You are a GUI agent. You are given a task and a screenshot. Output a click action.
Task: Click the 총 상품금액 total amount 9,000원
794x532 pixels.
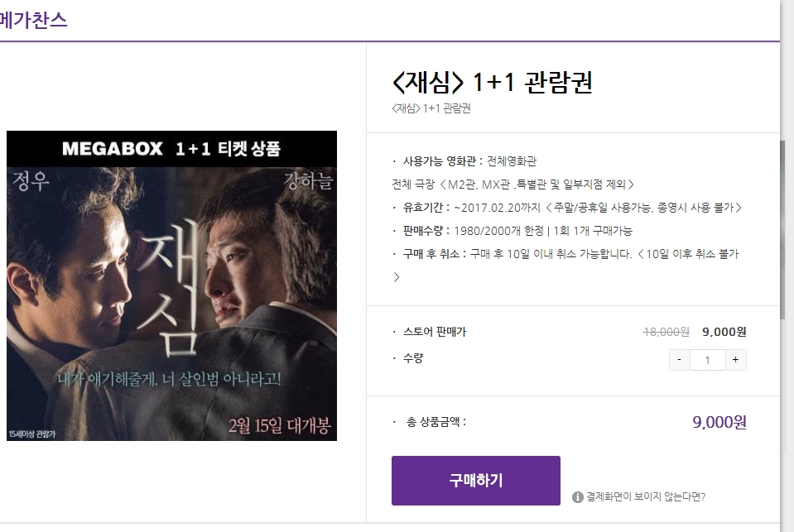click(x=719, y=422)
